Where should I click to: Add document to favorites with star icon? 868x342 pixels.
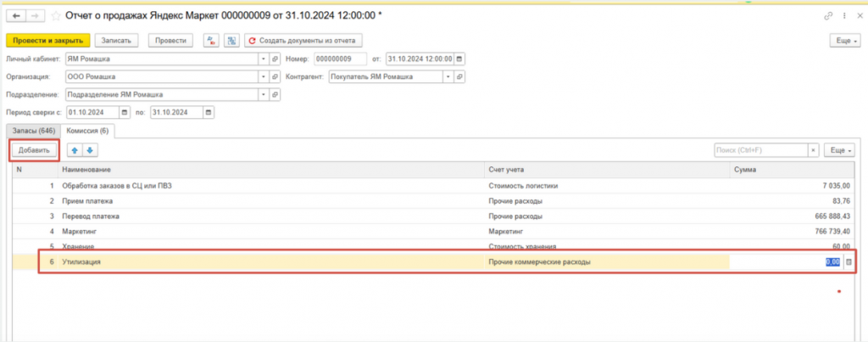57,16
